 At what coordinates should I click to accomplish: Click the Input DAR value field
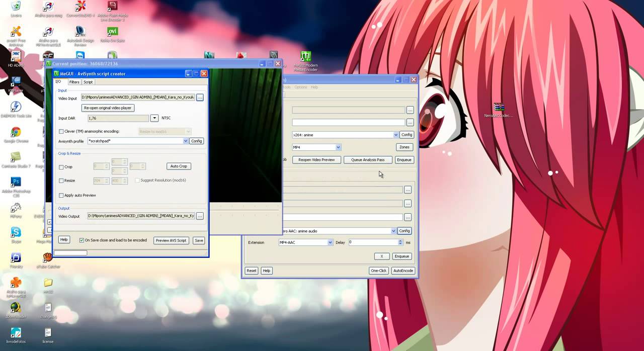pyautogui.click(x=118, y=118)
